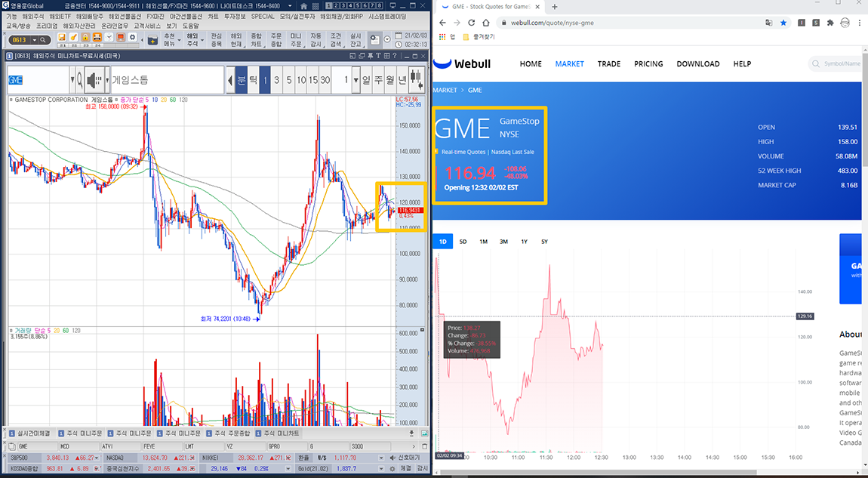The image size is (868, 478).
Task: Open Chrome three-dot menu
Action: 860,23
